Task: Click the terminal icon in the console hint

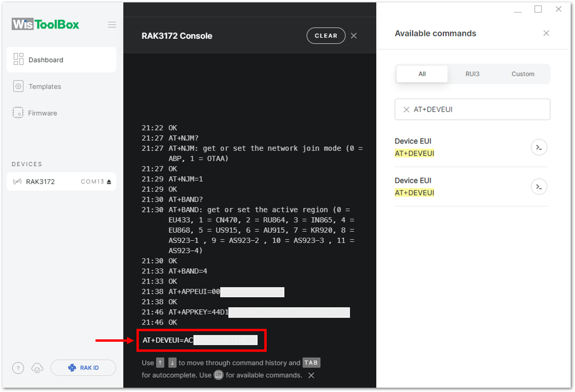Action: click(219, 375)
